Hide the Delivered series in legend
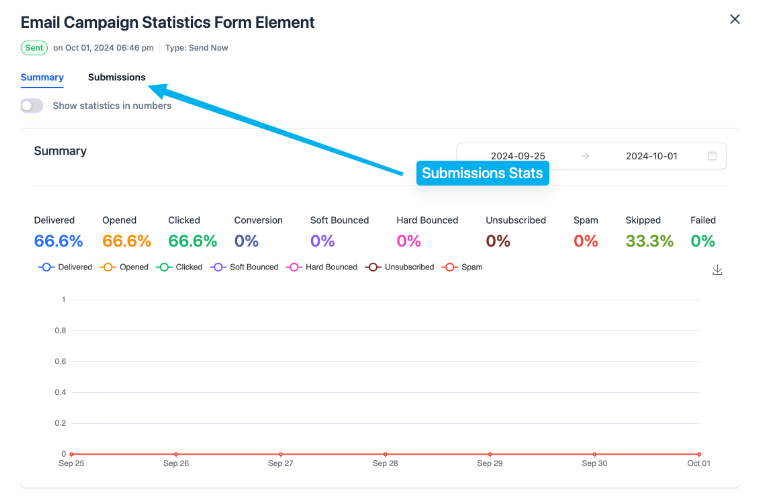The height and width of the screenshot is (501, 761). tap(66, 267)
